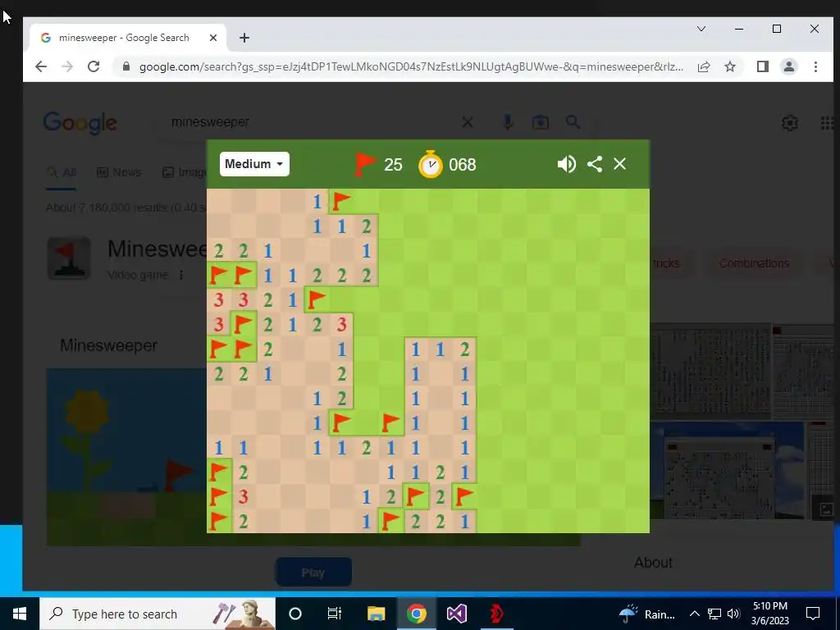
Task: Click the Minesweeper share icon
Action: coord(595,164)
